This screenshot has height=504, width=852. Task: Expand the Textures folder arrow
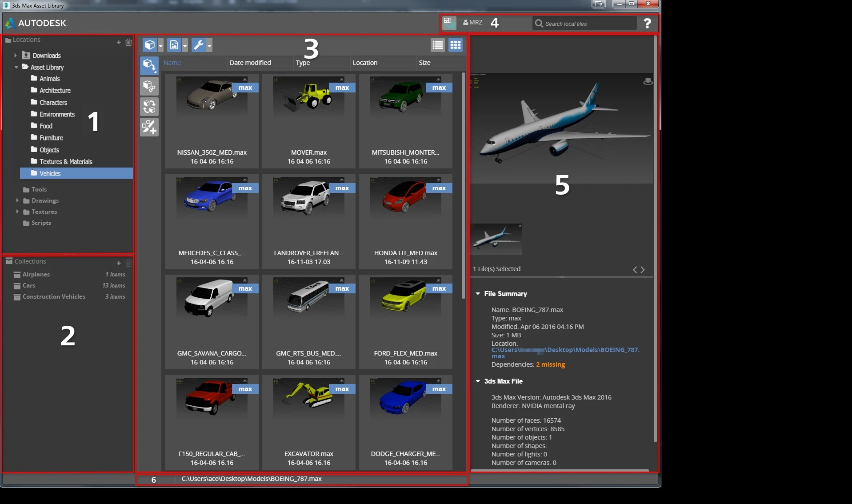coord(17,212)
